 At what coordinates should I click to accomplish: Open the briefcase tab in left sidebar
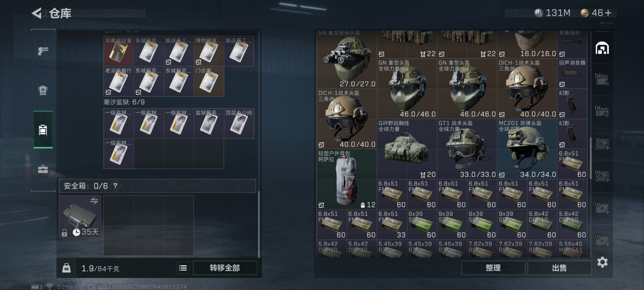click(x=43, y=169)
